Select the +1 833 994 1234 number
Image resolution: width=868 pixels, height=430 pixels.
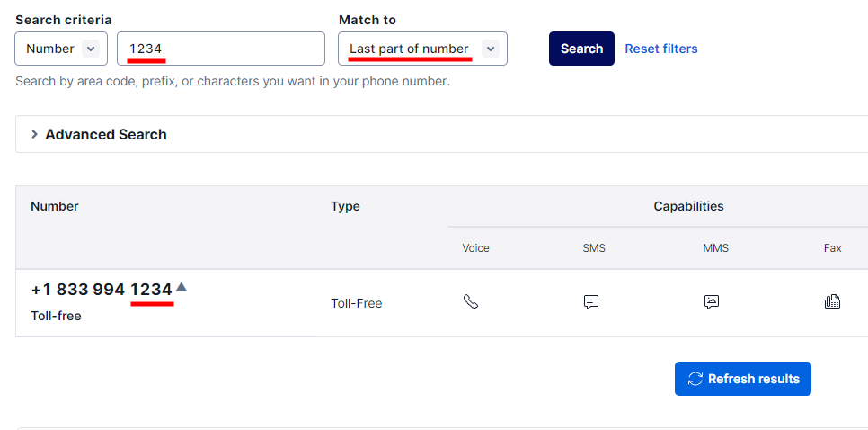click(101, 290)
